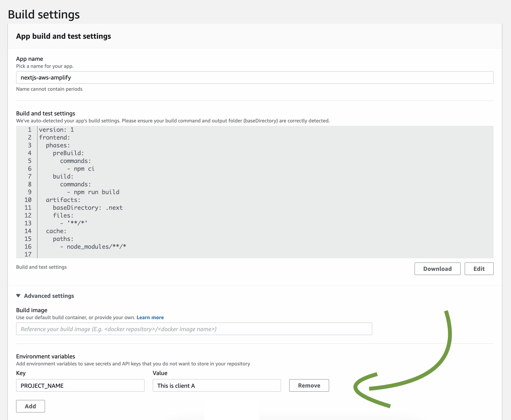
Task: Click the Edit build settings button
Action: (479, 269)
